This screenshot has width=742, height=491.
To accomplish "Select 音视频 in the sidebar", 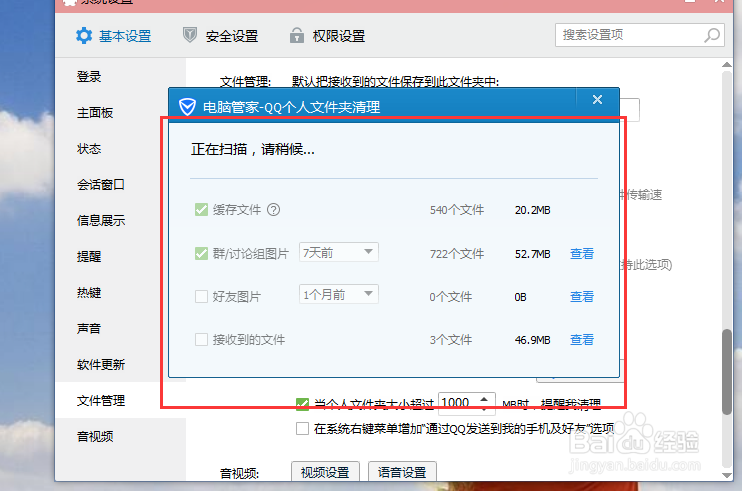I will 95,436.
